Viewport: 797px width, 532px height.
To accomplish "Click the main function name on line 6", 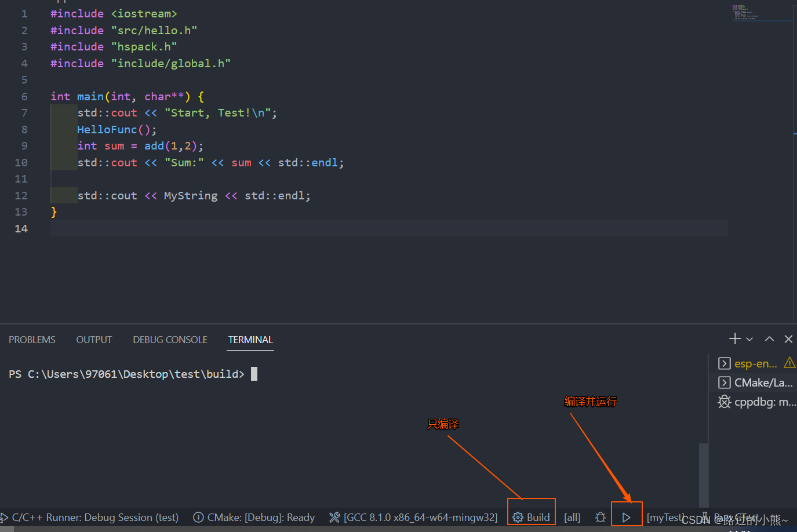I will pyautogui.click(x=90, y=96).
